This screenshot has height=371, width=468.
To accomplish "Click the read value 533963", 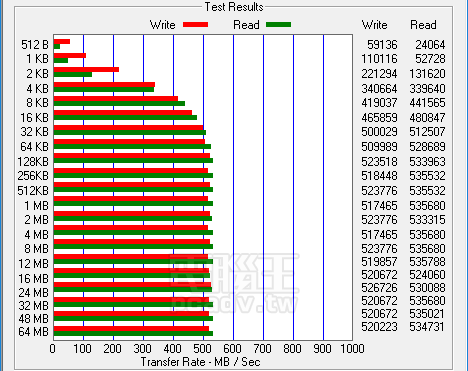I will pyautogui.click(x=428, y=162).
